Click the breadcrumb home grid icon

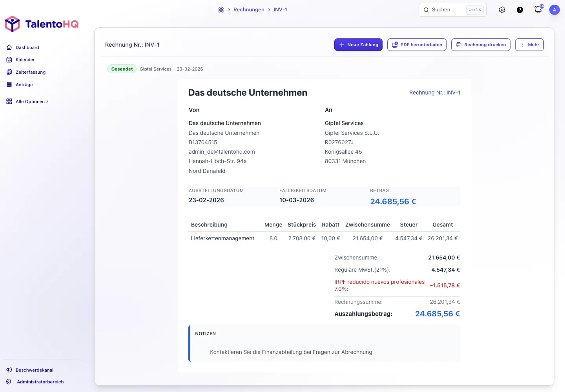click(221, 10)
